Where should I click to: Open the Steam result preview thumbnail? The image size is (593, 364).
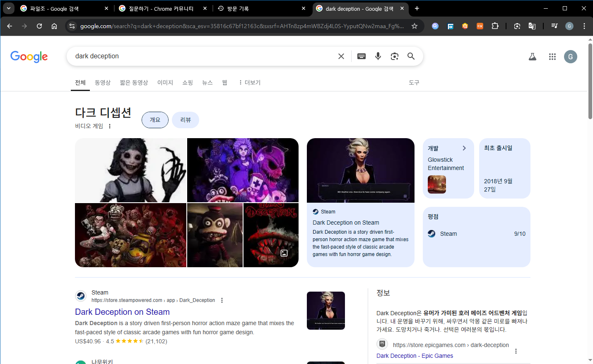tap(326, 311)
